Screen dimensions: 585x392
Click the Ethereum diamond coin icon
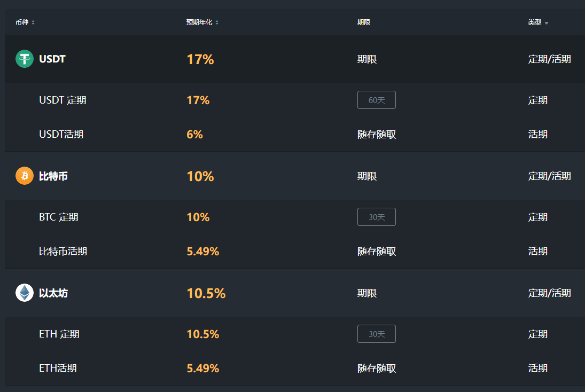25,293
